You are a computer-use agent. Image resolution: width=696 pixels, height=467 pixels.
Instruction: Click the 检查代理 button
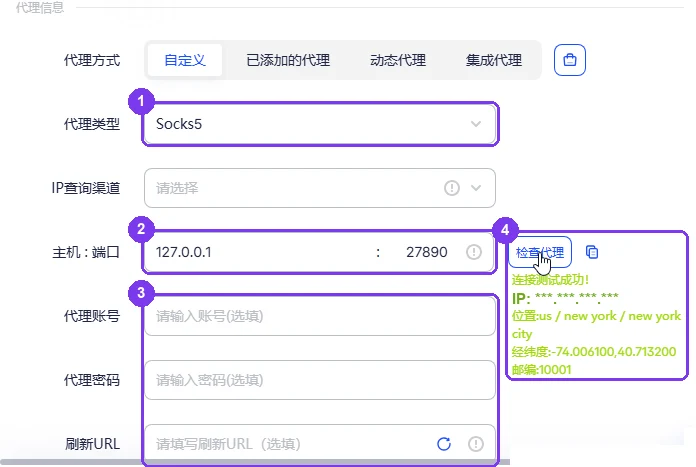tap(539, 252)
